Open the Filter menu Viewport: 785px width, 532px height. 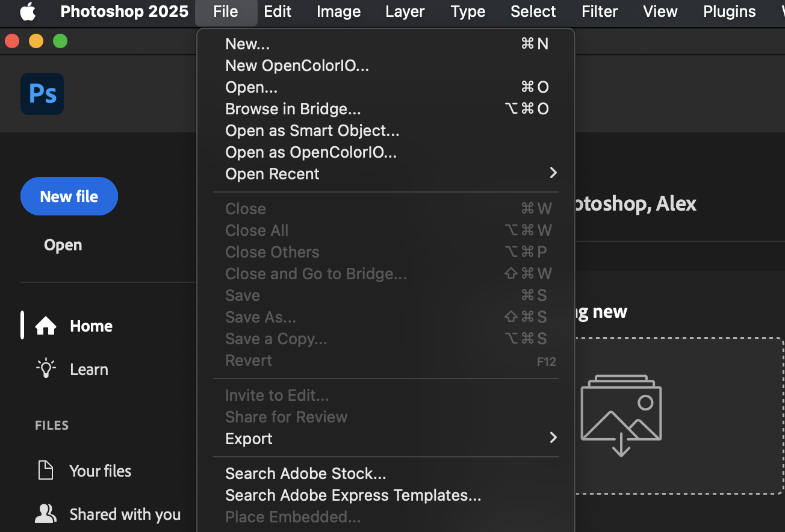(600, 11)
